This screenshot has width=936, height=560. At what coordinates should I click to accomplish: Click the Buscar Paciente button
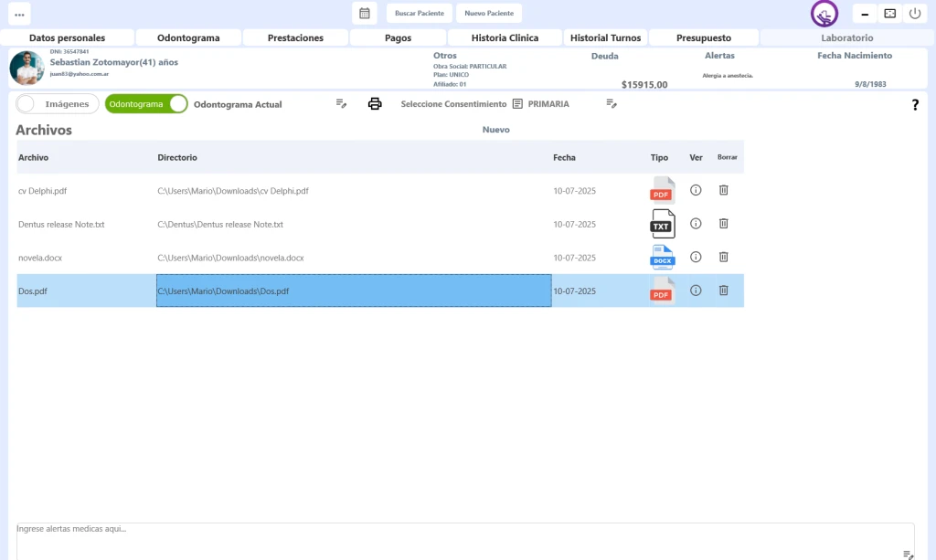point(420,14)
